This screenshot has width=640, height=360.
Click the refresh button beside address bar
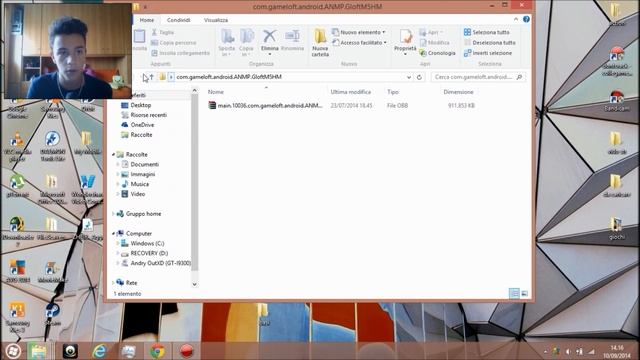419,77
